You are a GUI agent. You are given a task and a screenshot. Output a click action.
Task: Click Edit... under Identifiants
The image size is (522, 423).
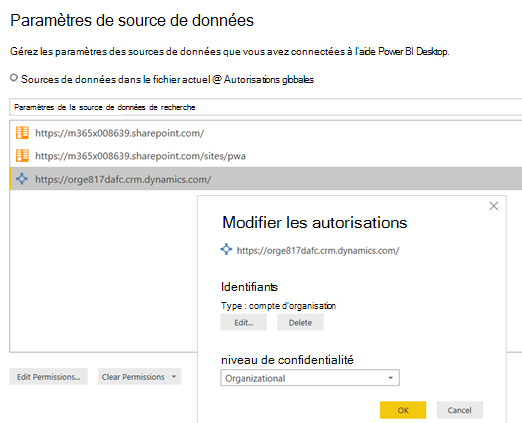point(244,322)
